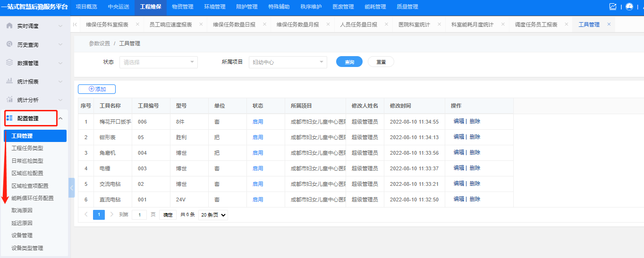The width and height of the screenshot is (644, 258).
Task: Click the grid icon beside 配置管理
Action: click(9, 118)
